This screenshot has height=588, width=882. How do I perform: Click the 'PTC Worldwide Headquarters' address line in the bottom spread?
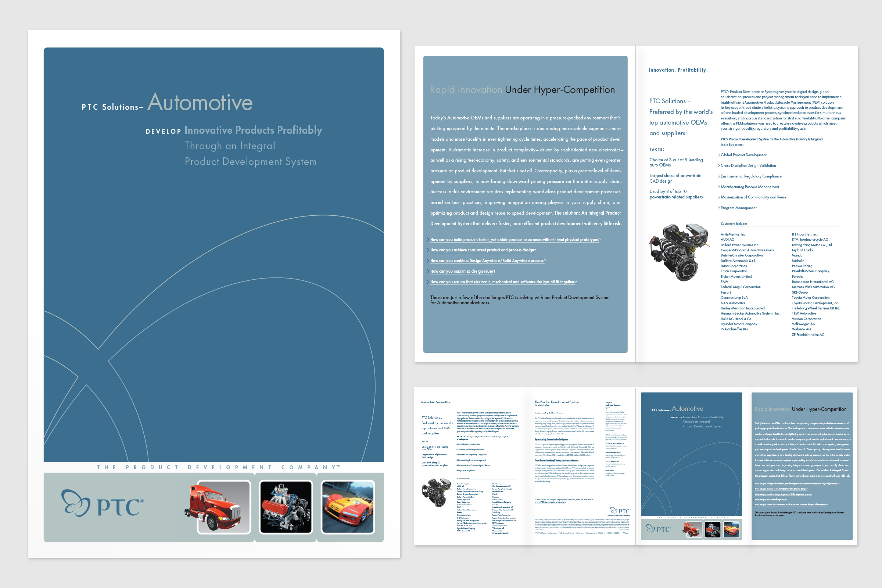click(x=582, y=533)
